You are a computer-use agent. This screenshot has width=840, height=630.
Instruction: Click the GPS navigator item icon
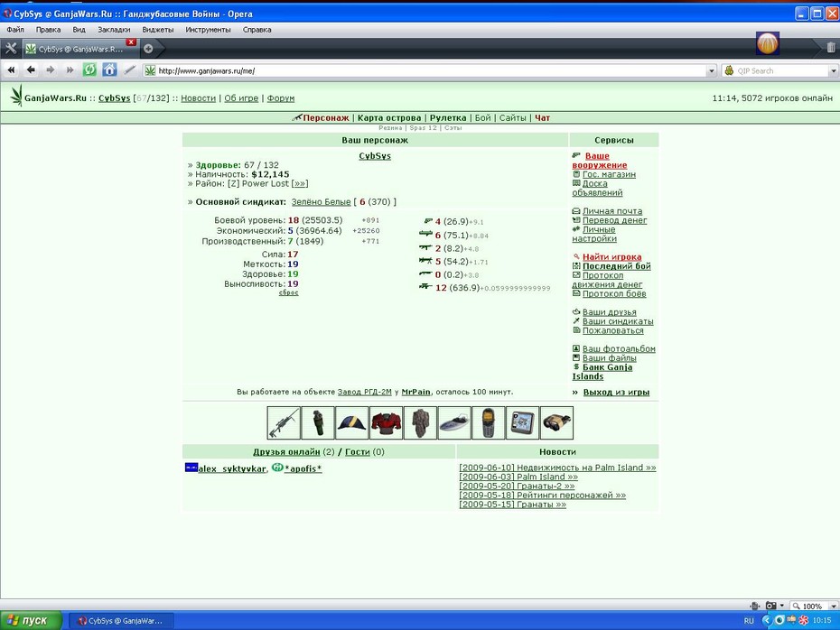pos(522,422)
